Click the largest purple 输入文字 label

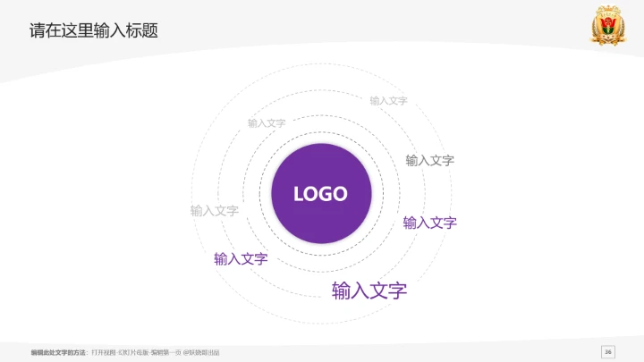pos(369,290)
